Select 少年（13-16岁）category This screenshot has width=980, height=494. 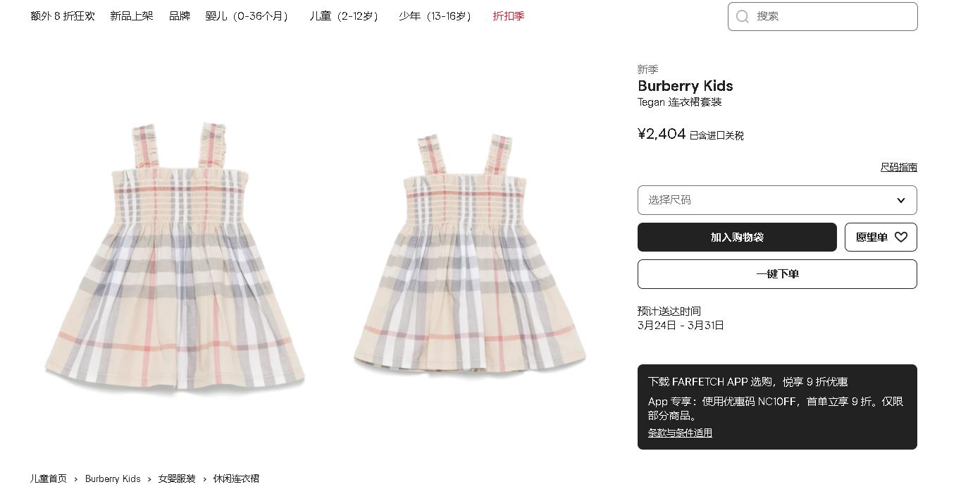[435, 16]
